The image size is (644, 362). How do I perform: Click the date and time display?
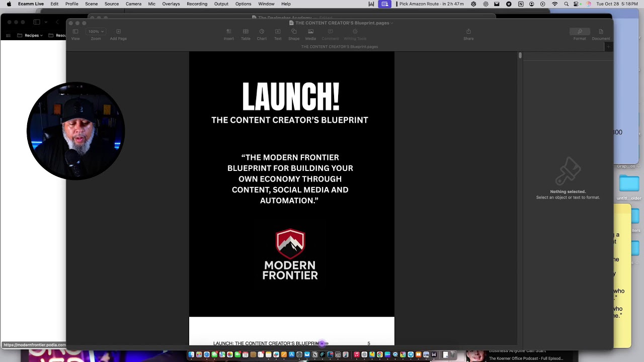coord(617,4)
